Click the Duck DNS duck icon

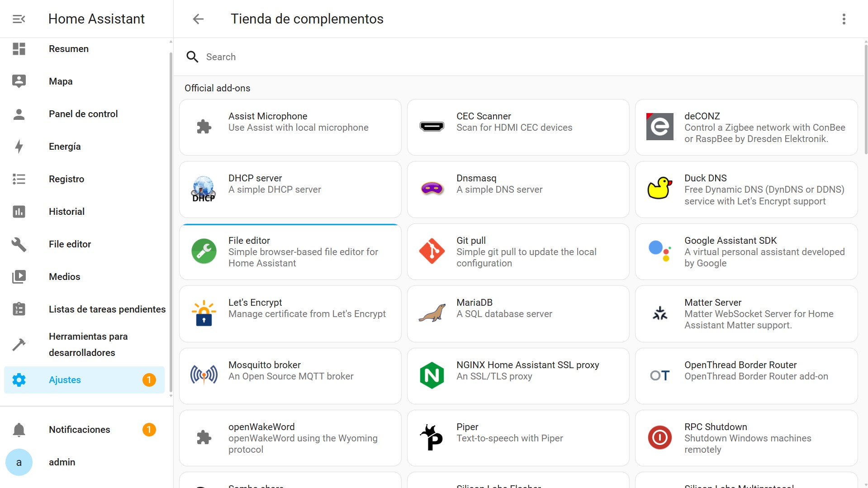pos(659,189)
